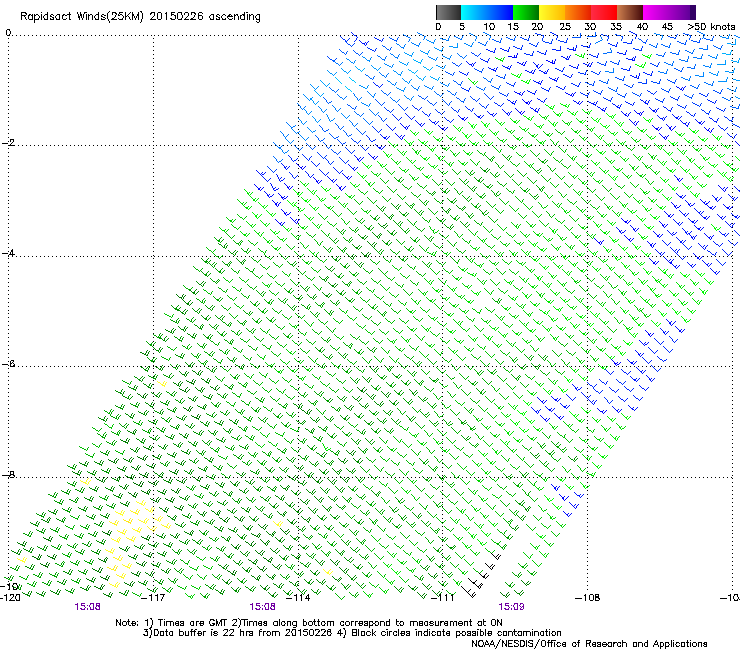Pick the brown 35–40 knots color bar segment
The image size is (740, 650).
pyautogui.click(x=630, y=12)
